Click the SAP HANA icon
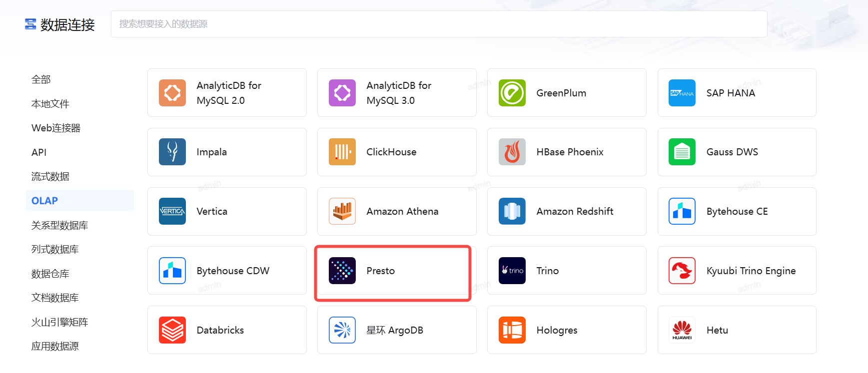Screen dimensions: 868x373 (x=682, y=93)
